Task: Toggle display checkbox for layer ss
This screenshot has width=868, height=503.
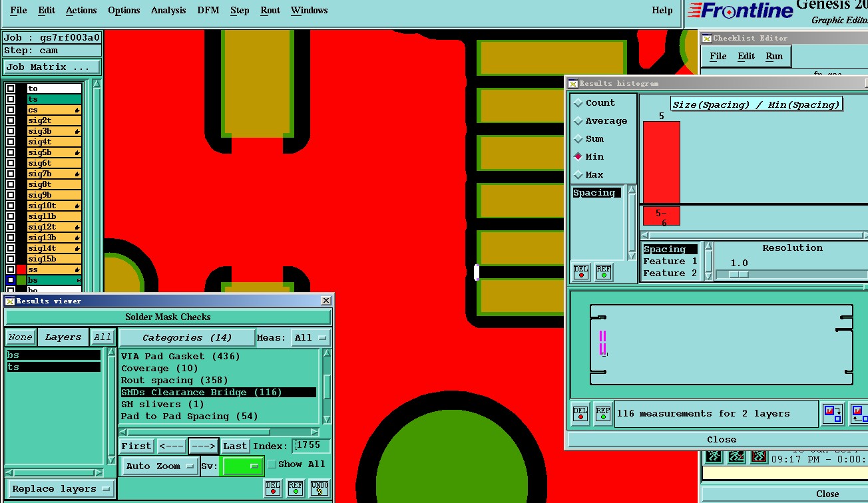Action: (x=11, y=269)
